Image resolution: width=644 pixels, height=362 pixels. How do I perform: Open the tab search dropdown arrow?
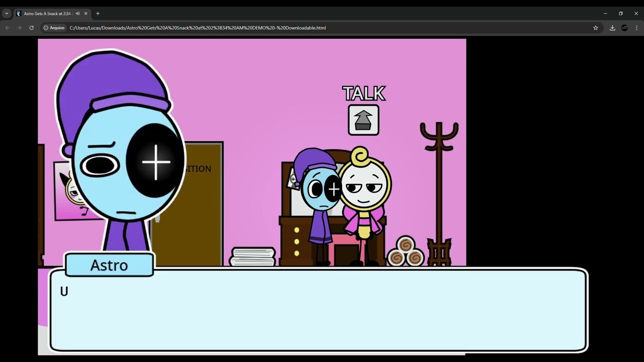[x=7, y=14]
